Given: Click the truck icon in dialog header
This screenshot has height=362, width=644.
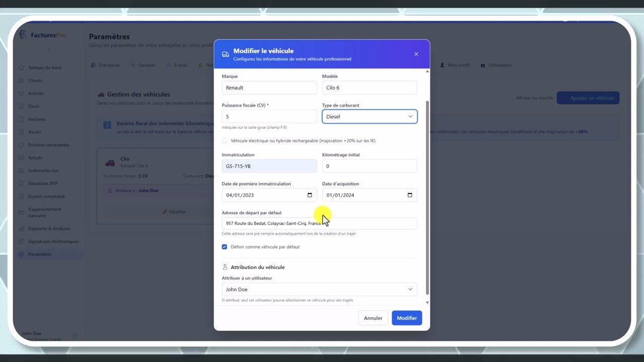Looking at the screenshot, I should [x=225, y=54].
